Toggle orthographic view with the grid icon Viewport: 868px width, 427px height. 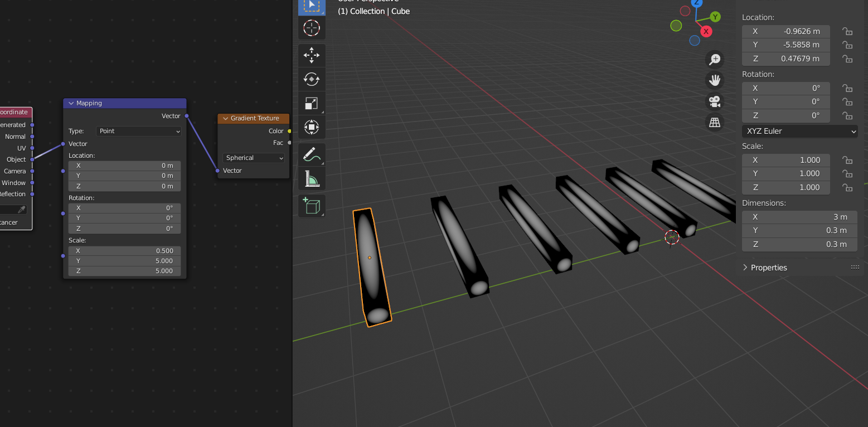pyautogui.click(x=715, y=122)
